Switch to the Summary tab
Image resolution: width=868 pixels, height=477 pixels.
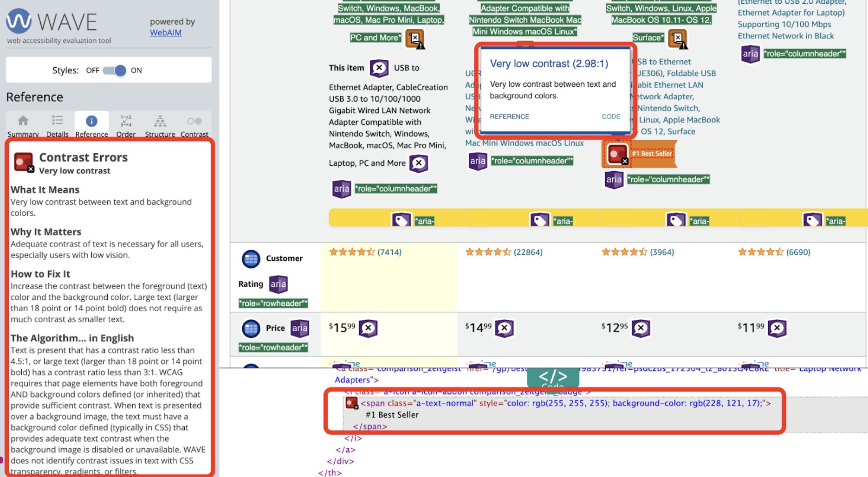pos(23,126)
